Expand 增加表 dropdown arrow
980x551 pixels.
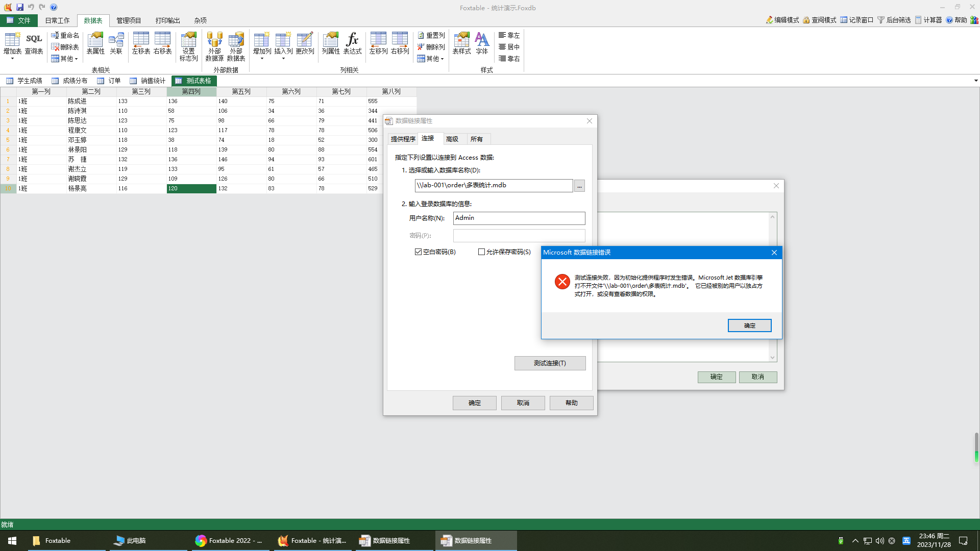[x=12, y=59]
